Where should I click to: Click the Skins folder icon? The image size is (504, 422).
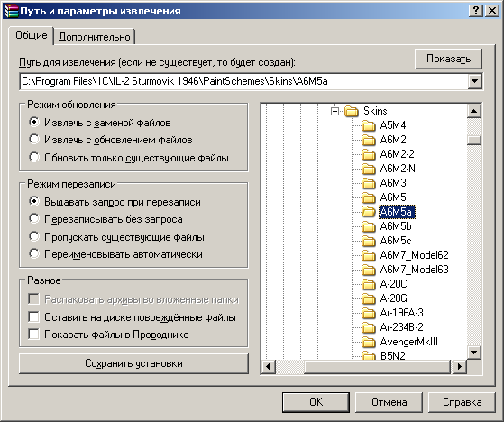pyautogui.click(x=352, y=111)
